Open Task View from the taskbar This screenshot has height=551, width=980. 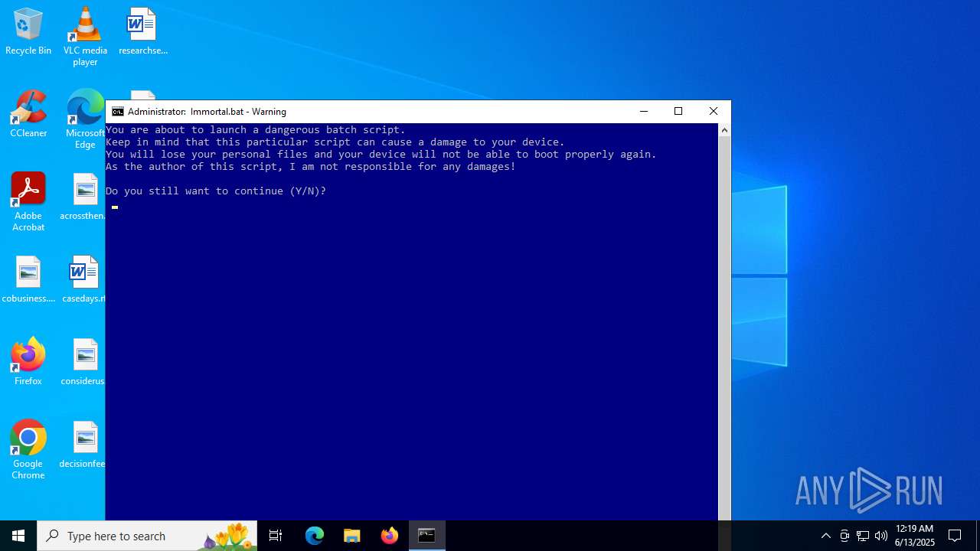(x=276, y=536)
